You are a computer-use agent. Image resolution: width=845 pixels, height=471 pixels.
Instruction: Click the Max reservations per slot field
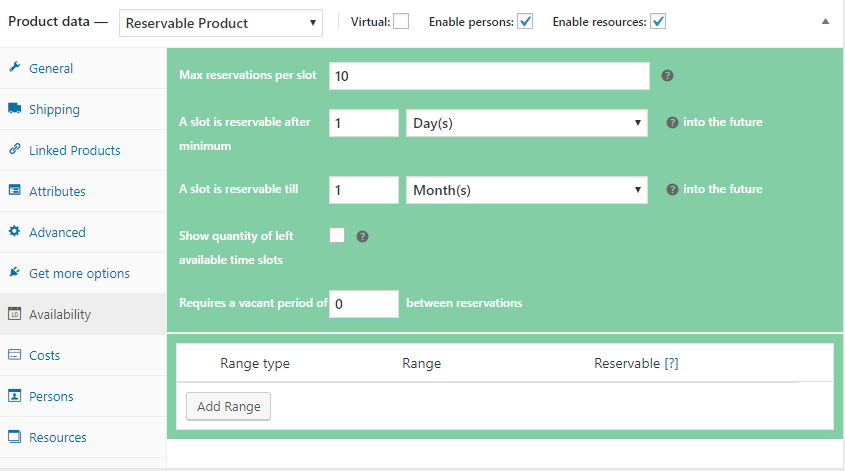point(489,76)
